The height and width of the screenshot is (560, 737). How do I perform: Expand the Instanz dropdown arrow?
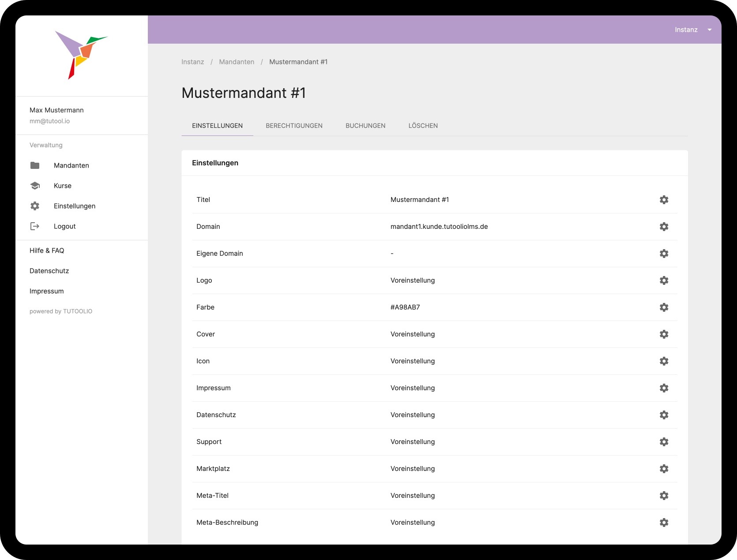[x=710, y=30]
